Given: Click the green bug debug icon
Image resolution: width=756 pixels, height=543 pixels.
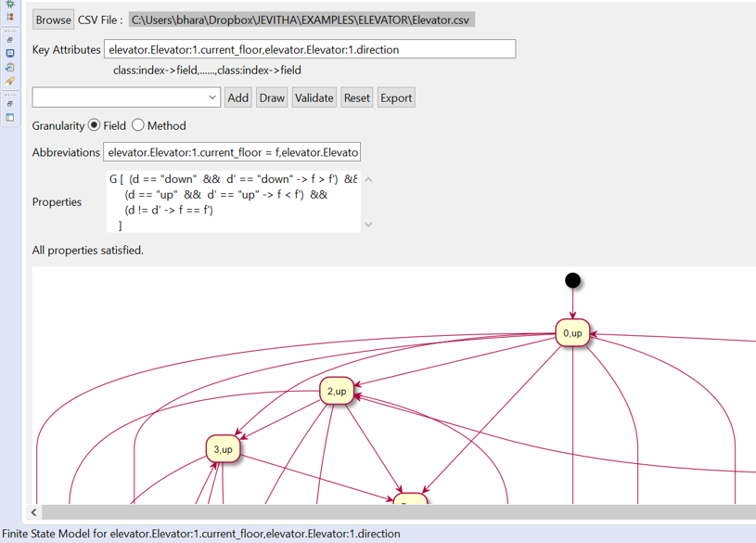Looking at the screenshot, I should click(10, 4).
